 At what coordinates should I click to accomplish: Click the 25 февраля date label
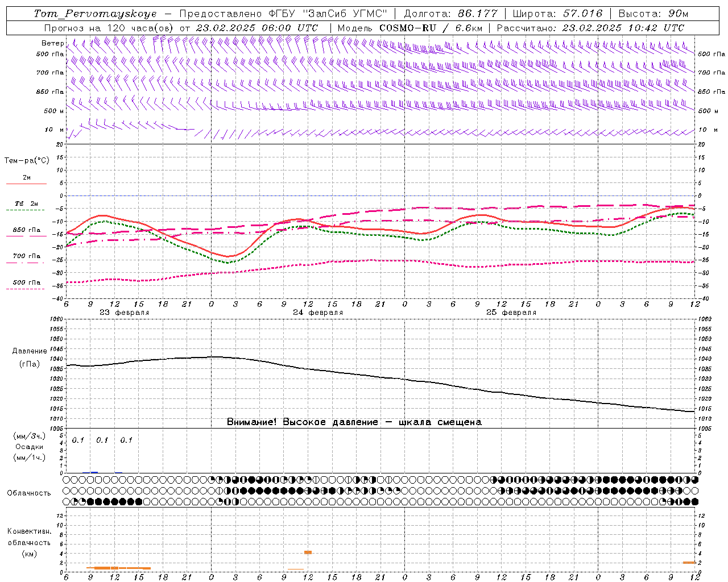point(511,313)
